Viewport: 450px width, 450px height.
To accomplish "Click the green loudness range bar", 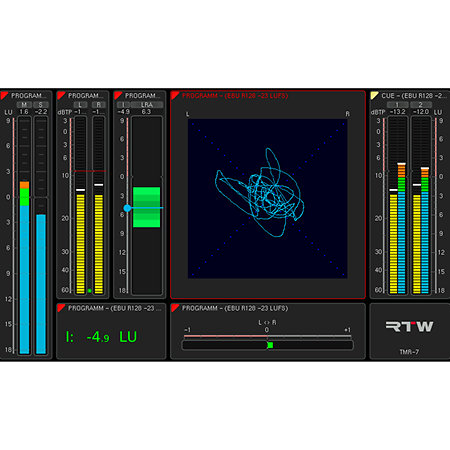I will pyautogui.click(x=146, y=207).
